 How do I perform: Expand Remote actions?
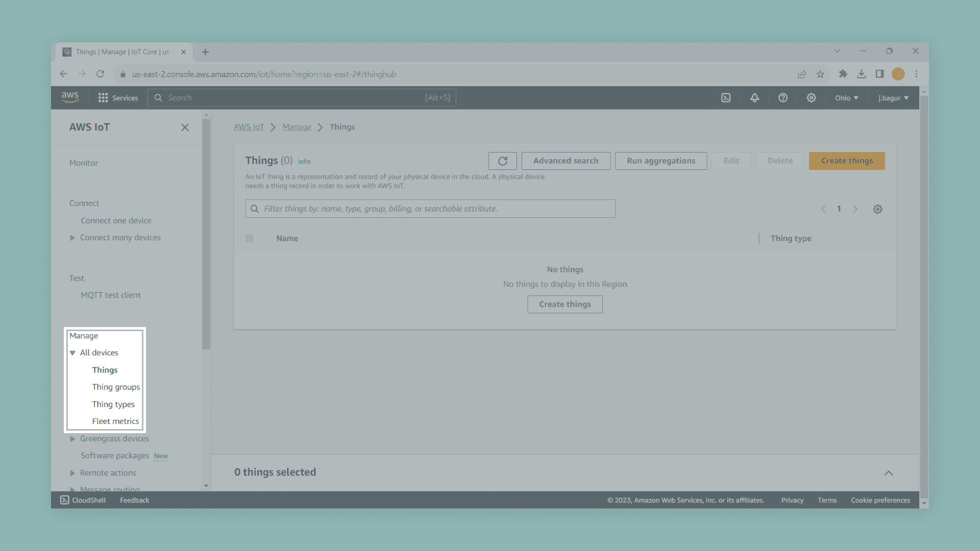coord(72,473)
